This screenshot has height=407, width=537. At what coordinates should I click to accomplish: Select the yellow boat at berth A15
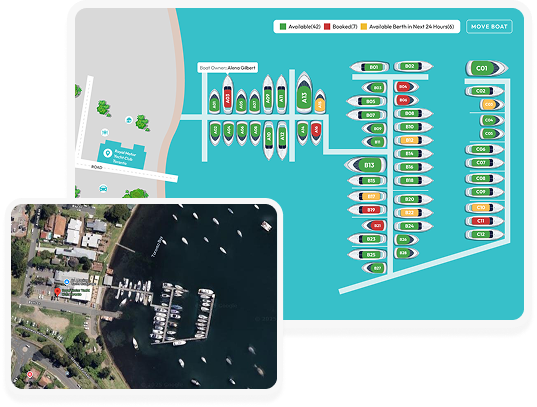point(320,102)
